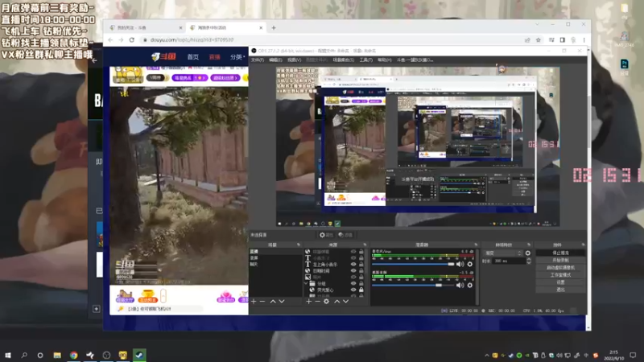The height and width of the screenshot is (362, 644).
Task: Open the 渐变 transition type dropdown
Action: pos(503,253)
